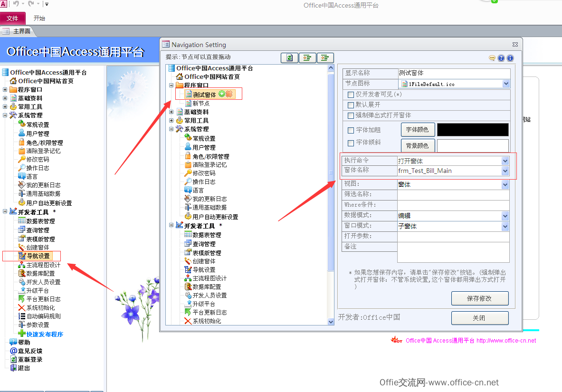
Task: Click the 退出 exit door icon in main tree
Action: pos(13,368)
